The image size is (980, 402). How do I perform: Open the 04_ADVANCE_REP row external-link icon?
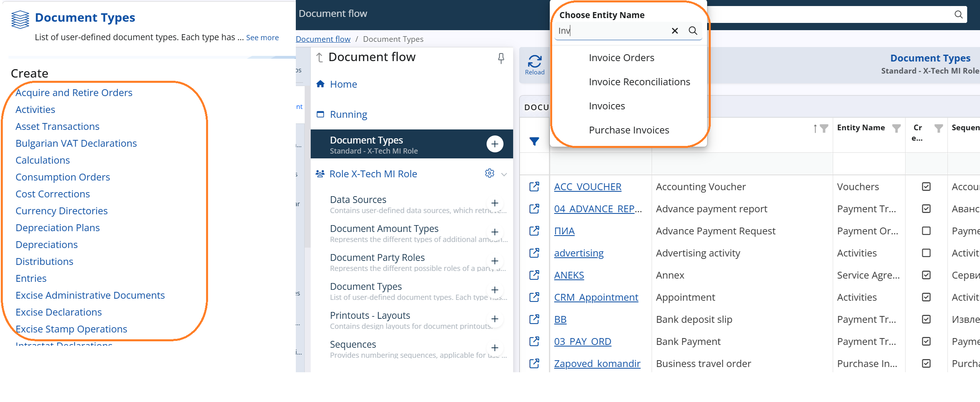[534, 209]
